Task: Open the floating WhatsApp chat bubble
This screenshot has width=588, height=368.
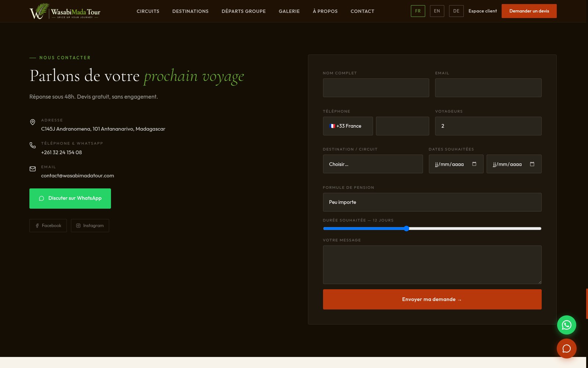Action: click(566, 325)
